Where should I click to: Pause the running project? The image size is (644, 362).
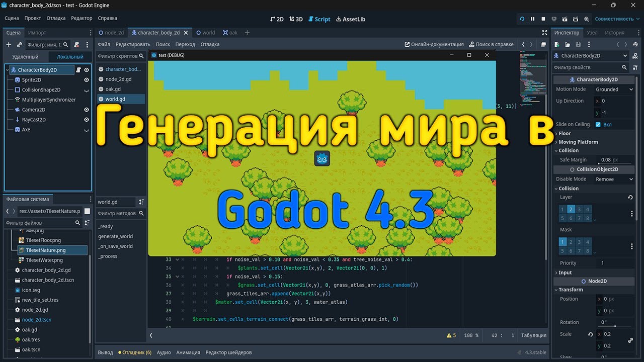point(533,19)
